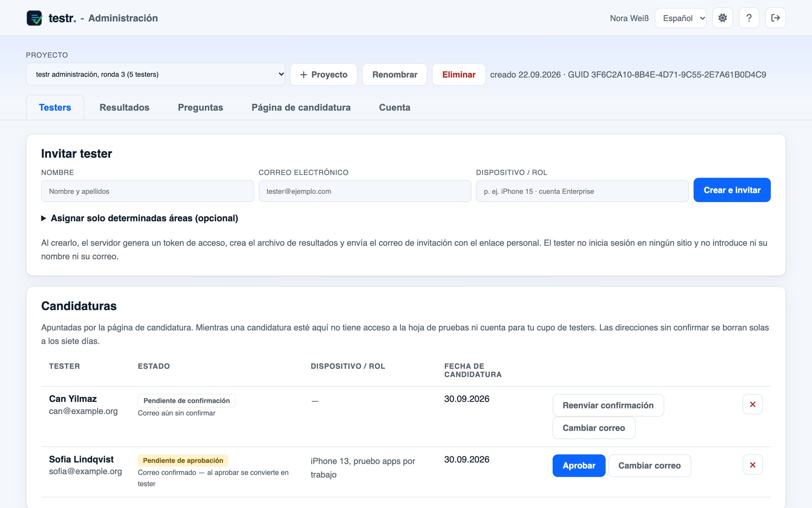Click the Dispositivo / Rol input field
This screenshot has width=812, height=508.
[x=582, y=191]
